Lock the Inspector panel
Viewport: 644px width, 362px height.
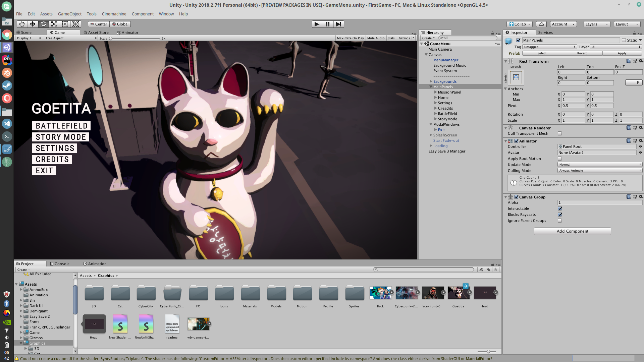634,33
